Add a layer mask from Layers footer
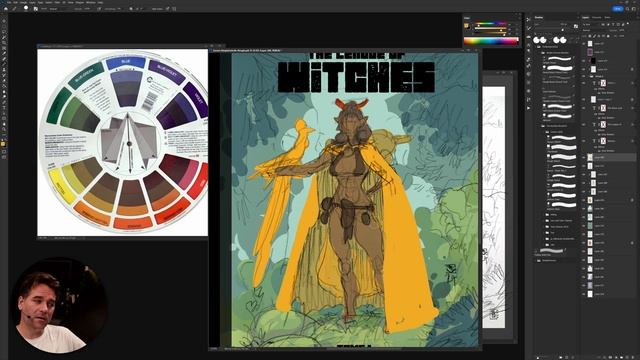This screenshot has height=360, width=640. (610, 358)
